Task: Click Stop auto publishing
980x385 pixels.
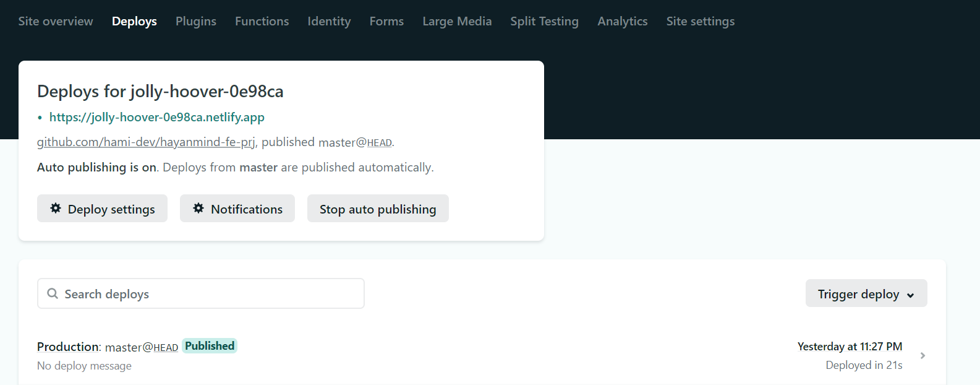Action: (x=378, y=209)
